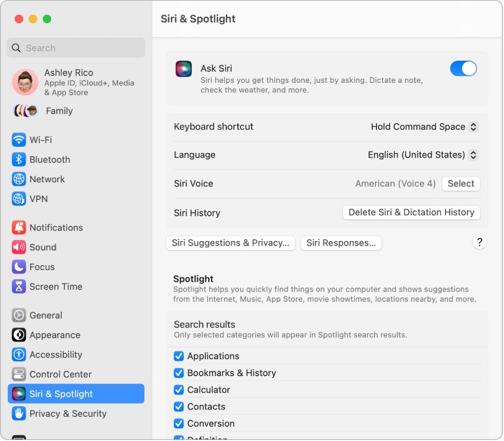Screen dimensions: 504x441
Task: Select the Wi-Fi settings icon
Action: point(18,140)
